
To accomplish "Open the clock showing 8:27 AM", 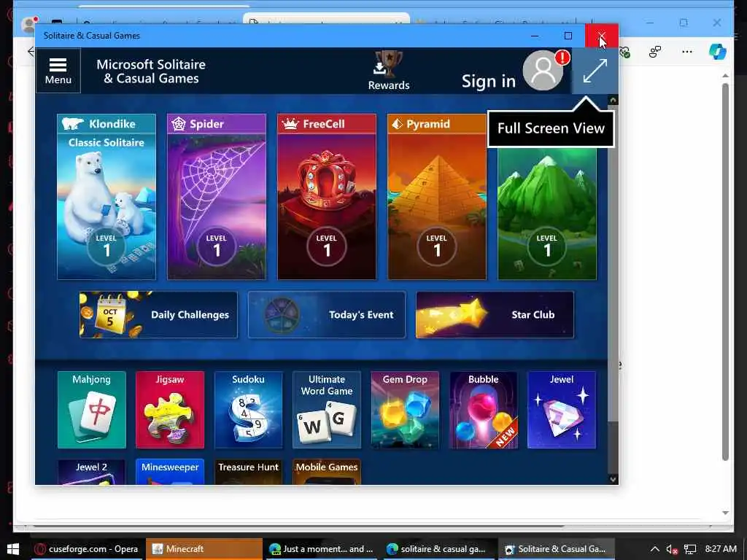I will coord(721,549).
